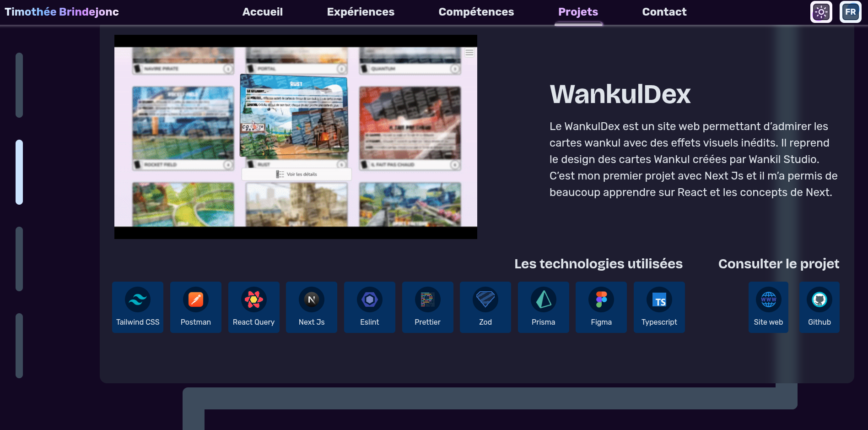Open the Zod technology card

pos(485,307)
